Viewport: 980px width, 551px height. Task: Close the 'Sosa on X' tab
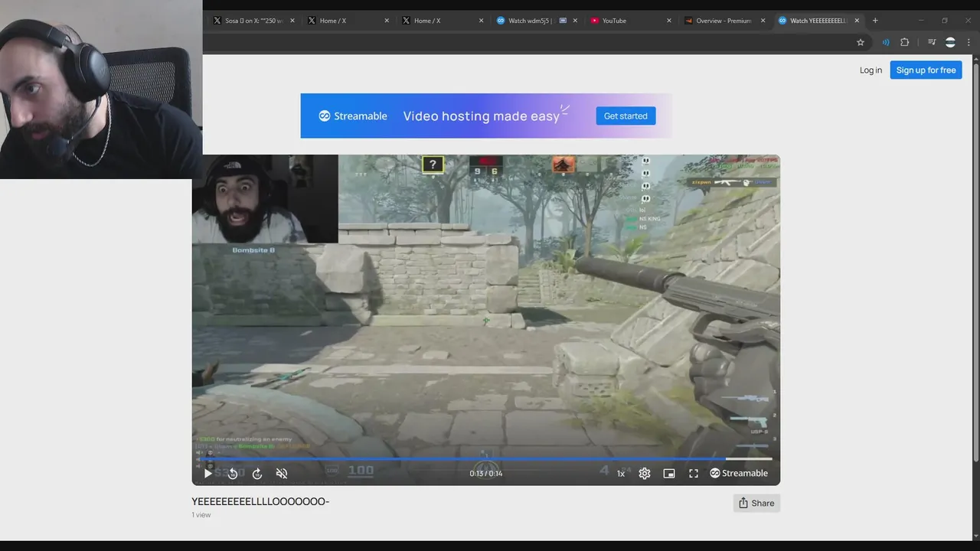pyautogui.click(x=292, y=21)
